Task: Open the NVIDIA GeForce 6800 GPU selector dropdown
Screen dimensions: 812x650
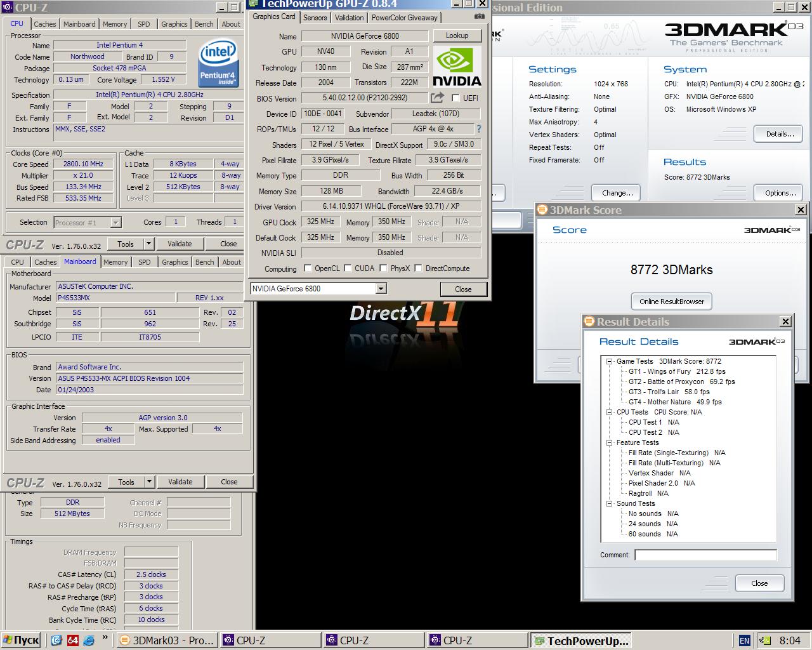Action: click(x=381, y=289)
